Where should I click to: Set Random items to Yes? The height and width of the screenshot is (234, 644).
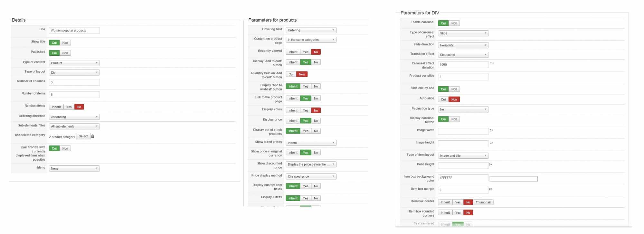click(69, 107)
